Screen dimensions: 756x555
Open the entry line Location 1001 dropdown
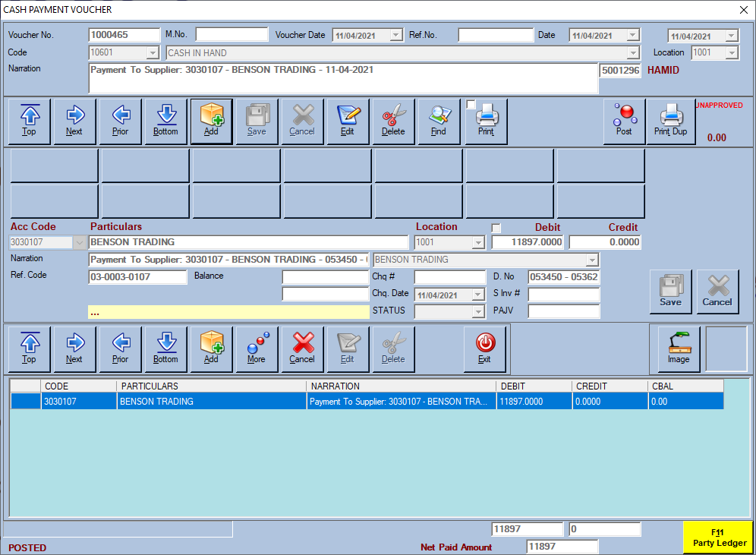[x=478, y=242]
